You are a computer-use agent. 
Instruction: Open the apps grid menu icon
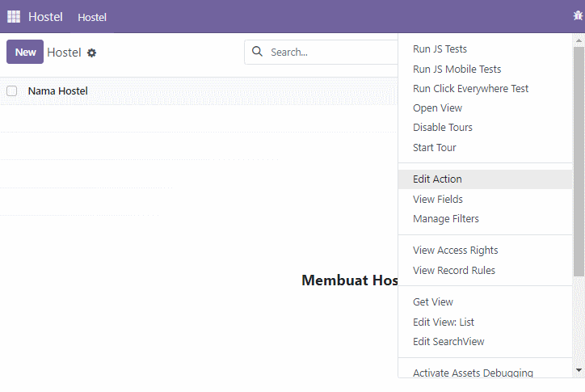pos(14,17)
